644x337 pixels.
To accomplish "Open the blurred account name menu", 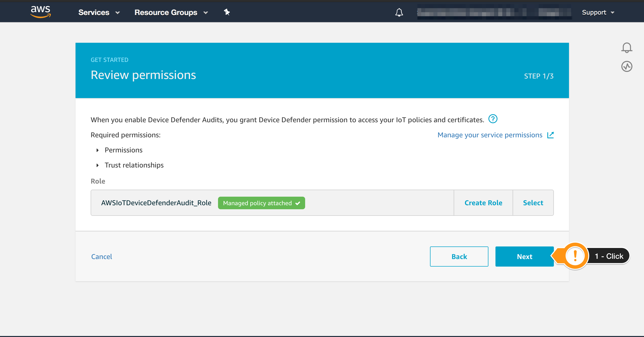I will tap(494, 12).
